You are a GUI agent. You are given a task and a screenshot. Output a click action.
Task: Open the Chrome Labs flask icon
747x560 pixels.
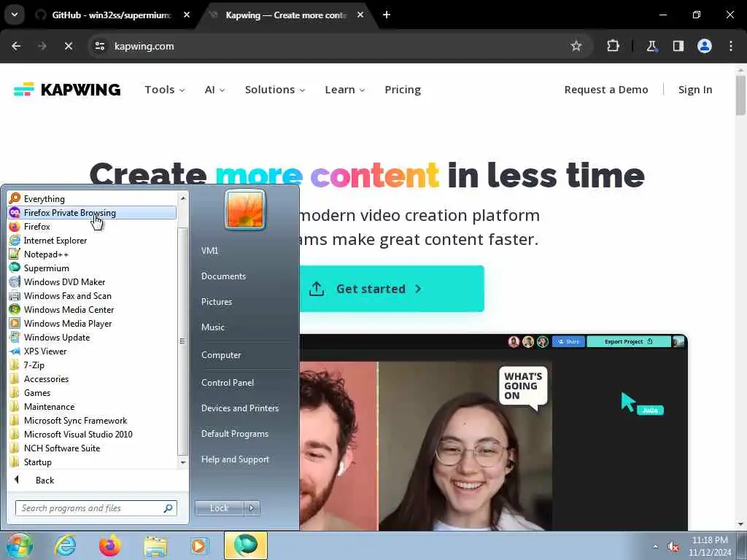tap(651, 46)
